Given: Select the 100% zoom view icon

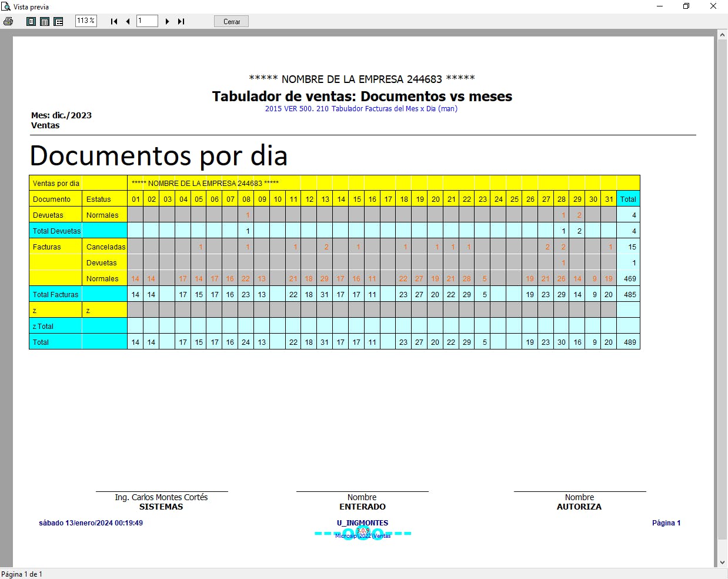Looking at the screenshot, I should [58, 21].
